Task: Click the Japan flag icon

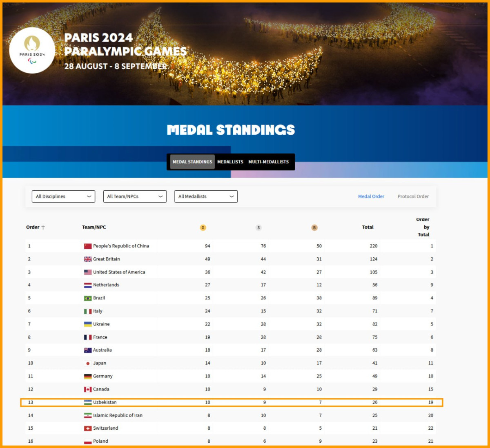Action: (x=88, y=363)
